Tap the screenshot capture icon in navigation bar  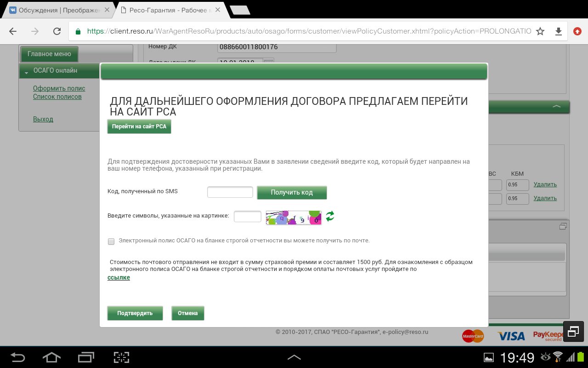point(121,357)
